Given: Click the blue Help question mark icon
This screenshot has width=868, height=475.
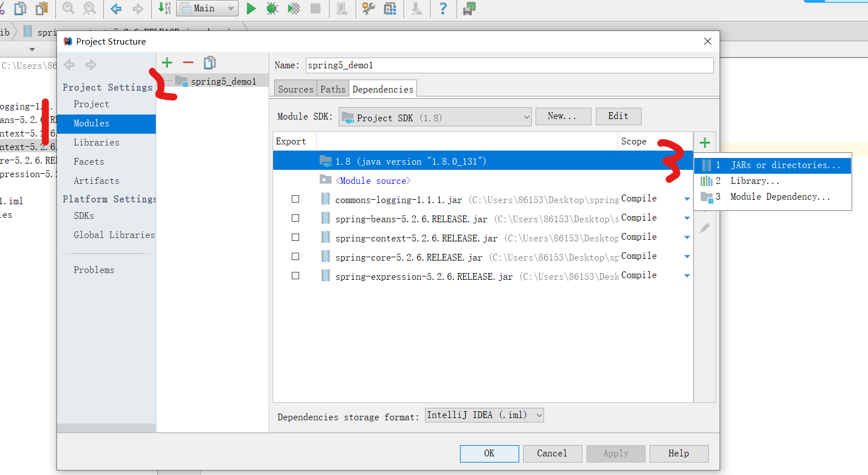Looking at the screenshot, I should [x=443, y=8].
